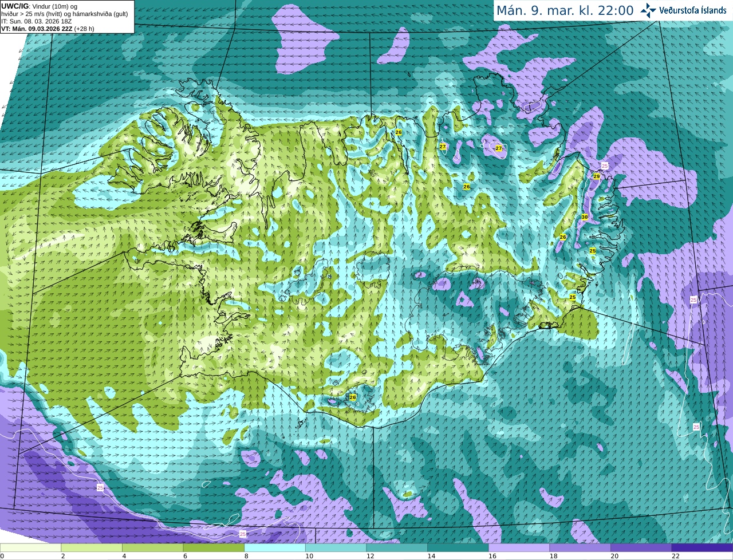Viewport: 733px width, 560px height.
Task: Pick the 14–16 m/s dark teal swatch
Action: coord(458,547)
